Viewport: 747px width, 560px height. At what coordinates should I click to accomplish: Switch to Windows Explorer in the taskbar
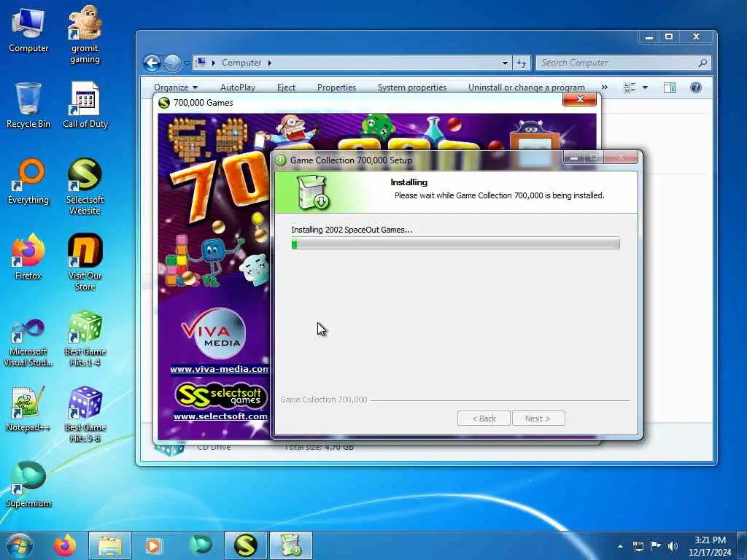[x=110, y=545]
